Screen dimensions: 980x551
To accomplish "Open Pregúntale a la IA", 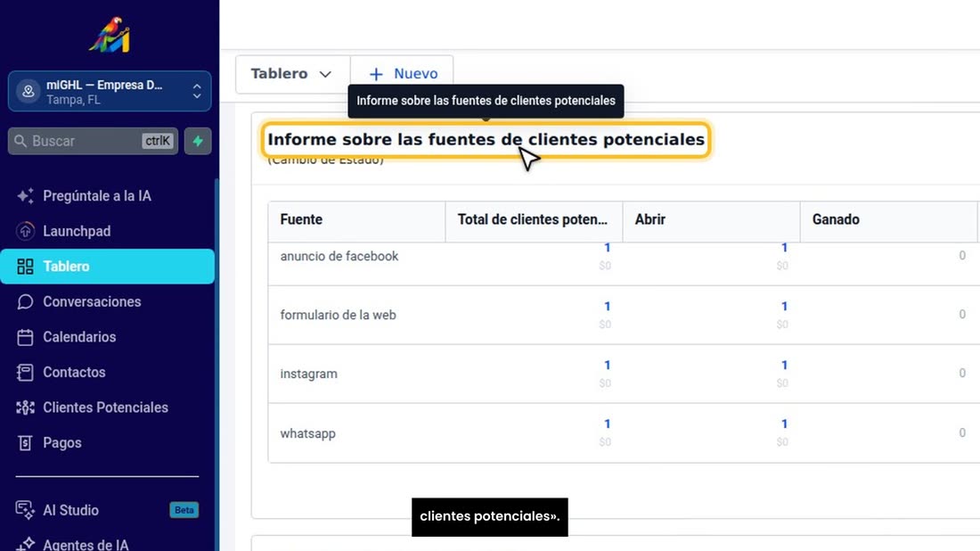I will [108, 196].
